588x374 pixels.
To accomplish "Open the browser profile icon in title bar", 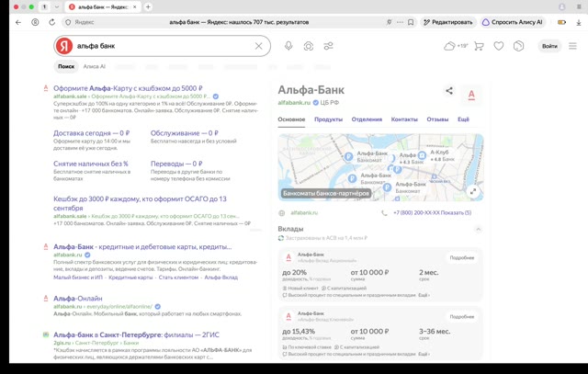I will point(561,6).
